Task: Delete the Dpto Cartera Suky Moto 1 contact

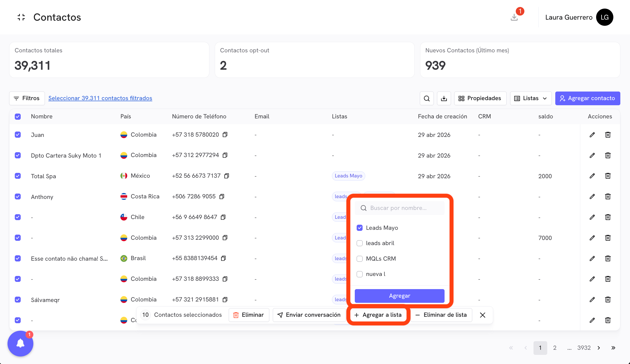Action: pyautogui.click(x=608, y=155)
